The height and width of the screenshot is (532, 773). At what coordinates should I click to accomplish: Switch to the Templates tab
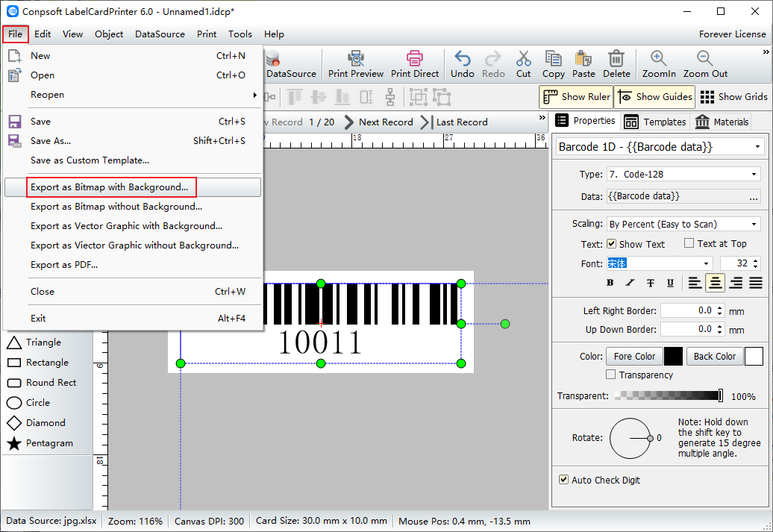(654, 122)
